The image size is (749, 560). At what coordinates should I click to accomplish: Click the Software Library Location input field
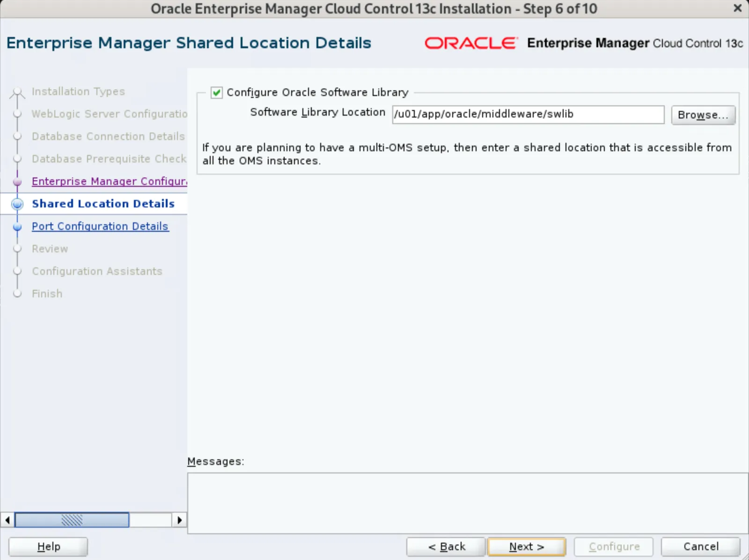pos(528,115)
